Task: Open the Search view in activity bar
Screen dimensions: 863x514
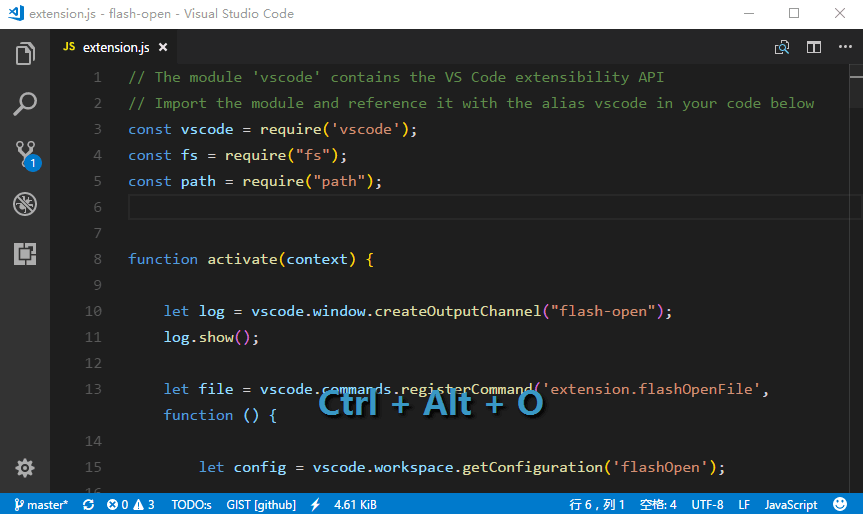Action: click(x=25, y=103)
